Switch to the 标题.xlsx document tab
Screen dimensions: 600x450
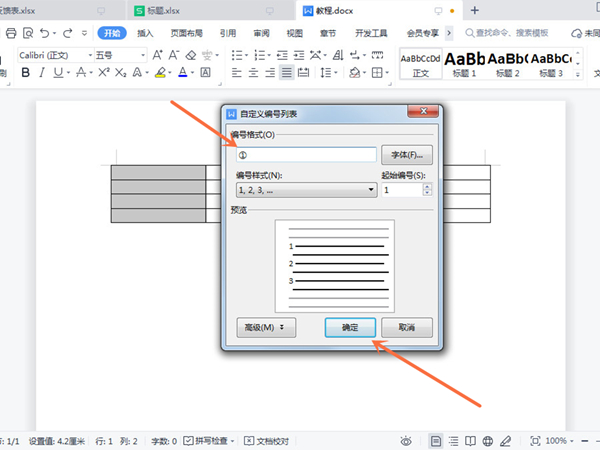click(160, 9)
